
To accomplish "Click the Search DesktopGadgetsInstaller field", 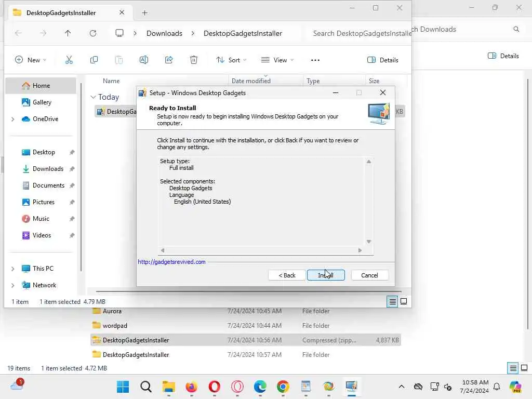I will (360, 33).
